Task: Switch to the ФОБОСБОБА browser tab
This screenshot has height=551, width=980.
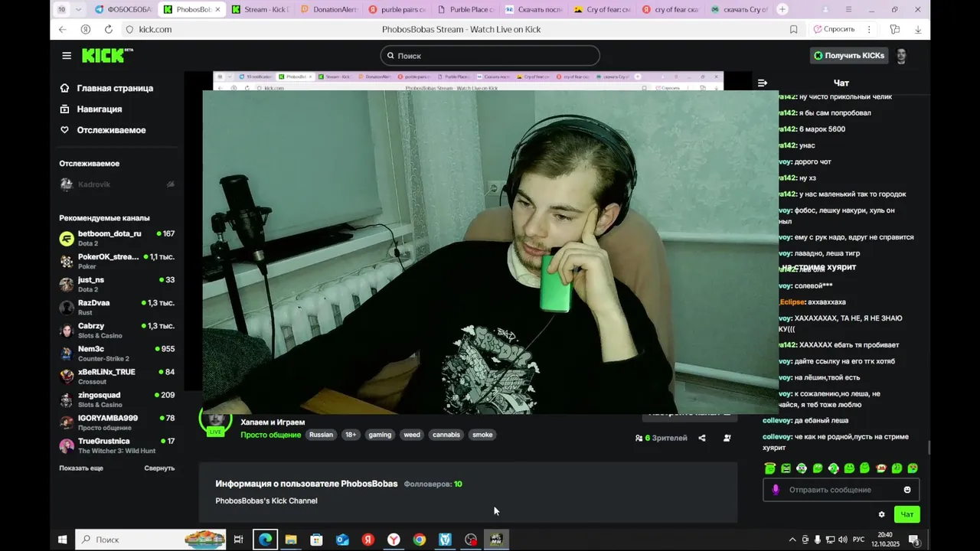Action: [x=123, y=9]
